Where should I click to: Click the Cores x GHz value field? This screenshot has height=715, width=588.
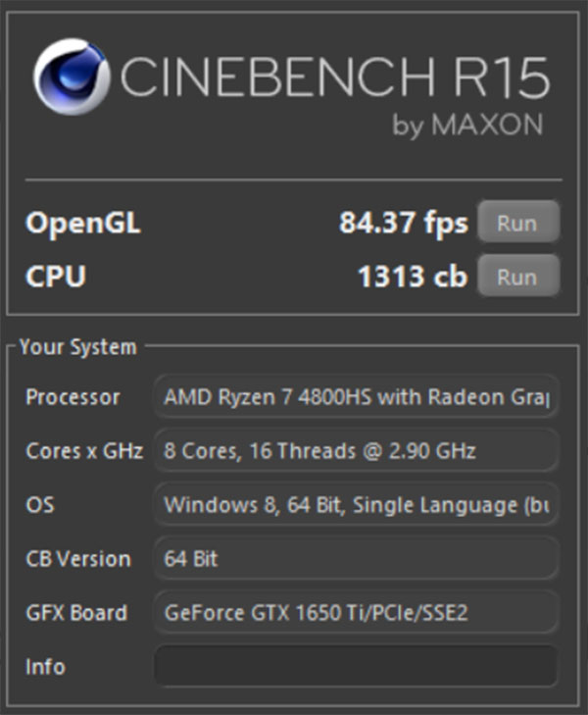[x=357, y=451]
